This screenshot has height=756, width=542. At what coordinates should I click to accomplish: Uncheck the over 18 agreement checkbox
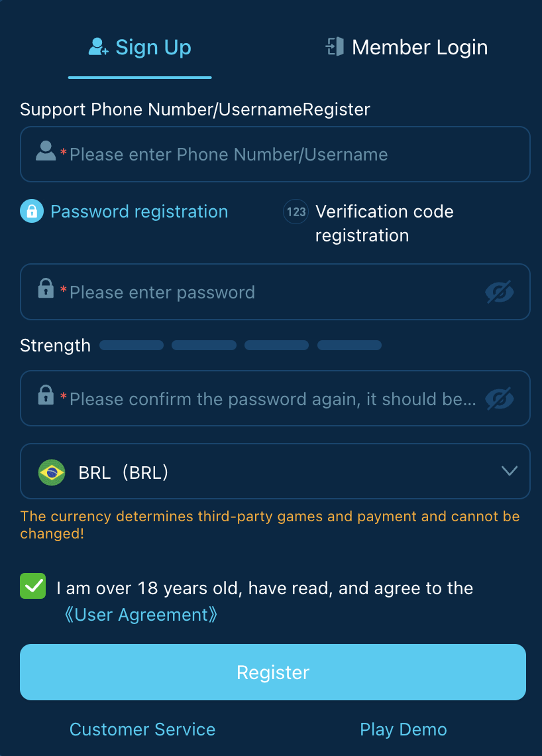(33, 587)
